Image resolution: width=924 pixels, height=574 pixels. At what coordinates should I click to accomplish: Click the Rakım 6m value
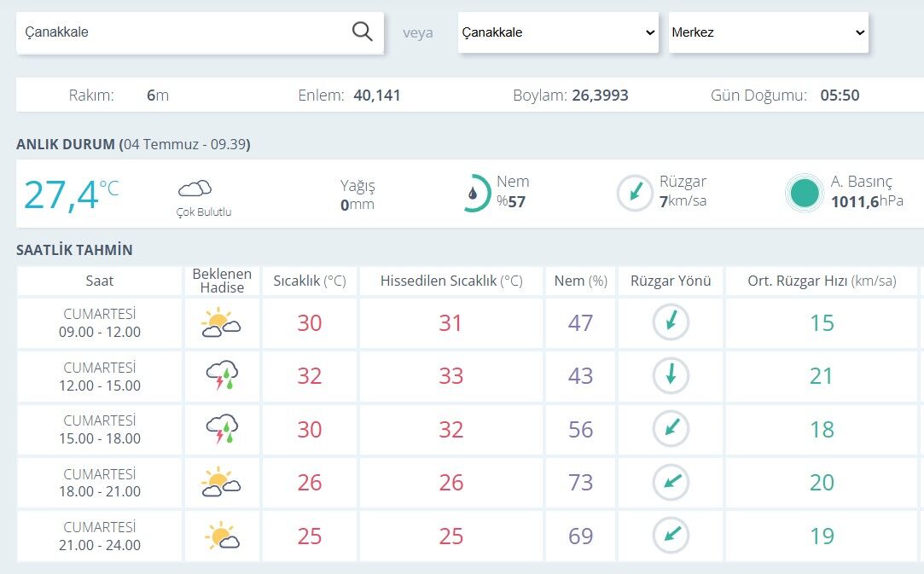click(x=157, y=95)
